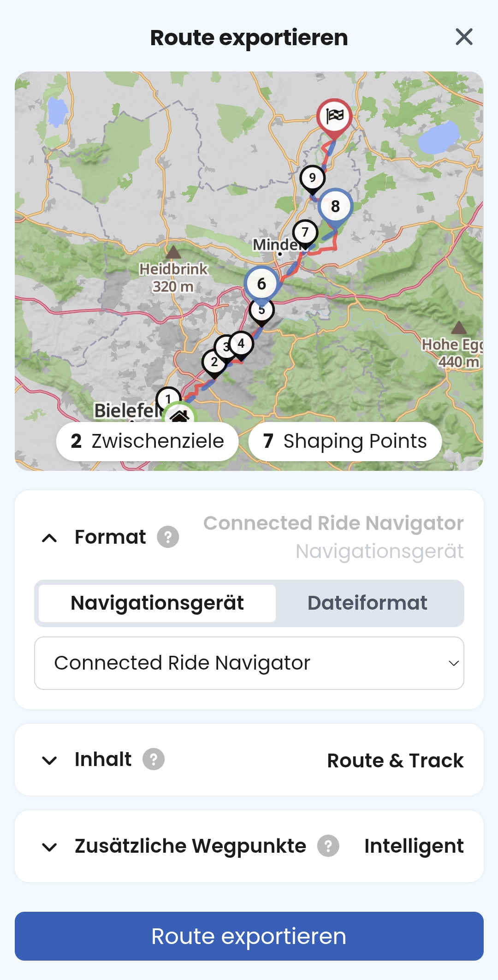Screen dimensions: 498x980
Task: Open help icon beside Zusätzliche Wegpunkte
Action: pos(328,846)
